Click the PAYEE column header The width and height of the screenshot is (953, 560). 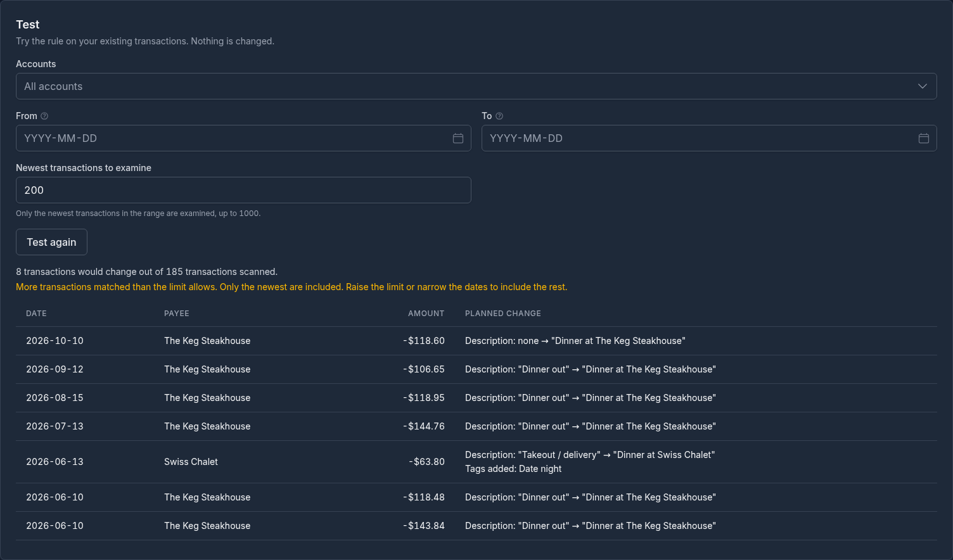(x=177, y=314)
